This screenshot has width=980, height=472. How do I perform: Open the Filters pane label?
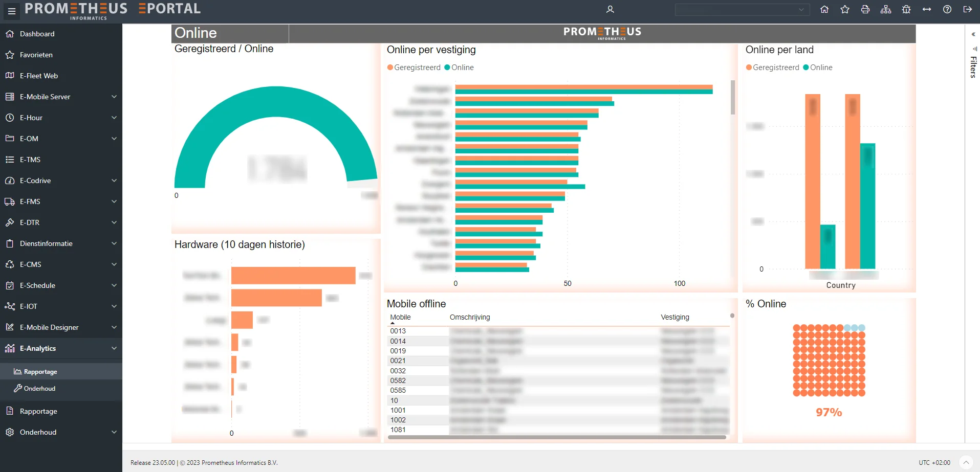[x=973, y=67]
